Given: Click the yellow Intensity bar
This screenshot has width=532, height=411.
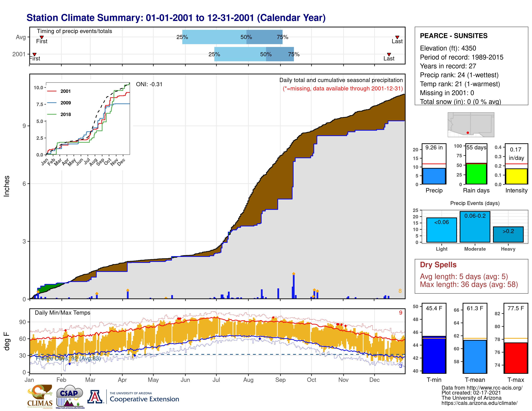Looking at the screenshot, I should 516,176.
